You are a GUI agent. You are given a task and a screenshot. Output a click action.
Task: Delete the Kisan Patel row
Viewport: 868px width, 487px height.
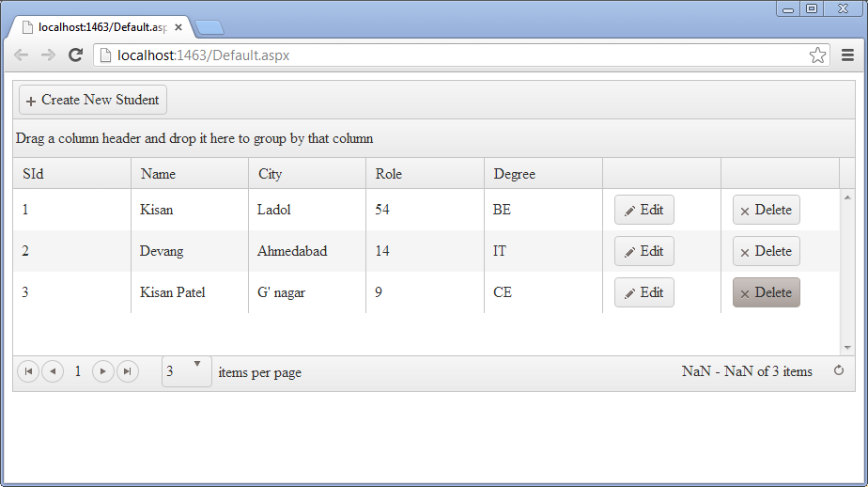coord(766,292)
